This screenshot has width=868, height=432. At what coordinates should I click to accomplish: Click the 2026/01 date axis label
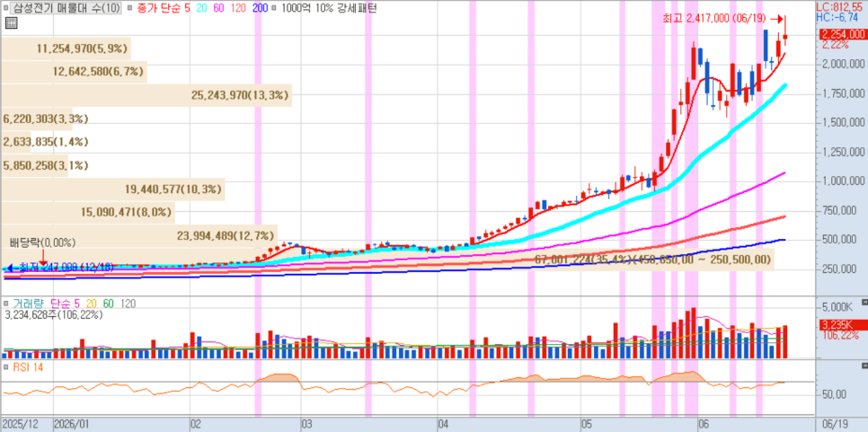click(x=73, y=424)
